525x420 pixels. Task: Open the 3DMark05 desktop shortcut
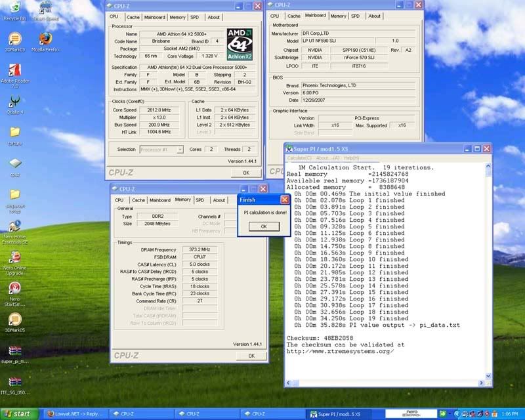click(x=14, y=320)
